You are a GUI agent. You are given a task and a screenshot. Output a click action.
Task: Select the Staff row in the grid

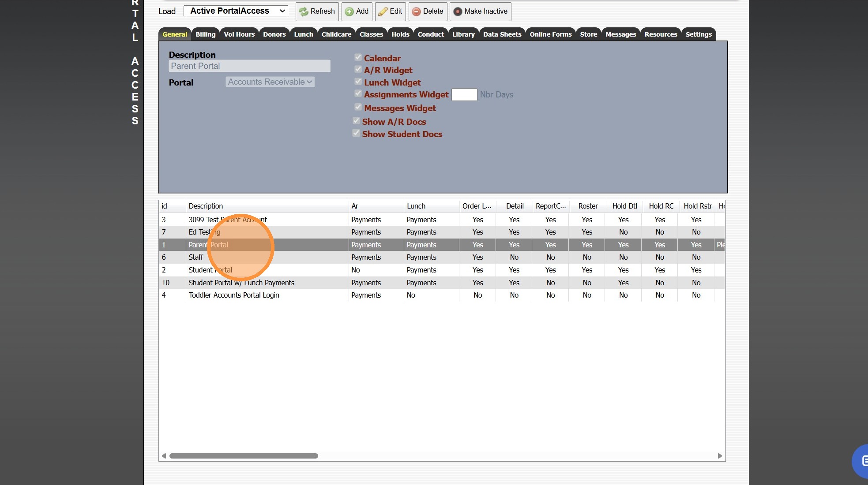click(196, 257)
